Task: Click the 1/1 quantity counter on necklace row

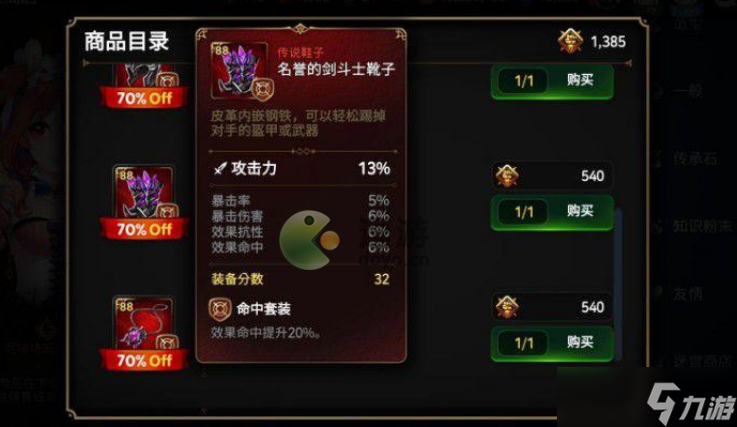Action: coord(524,343)
